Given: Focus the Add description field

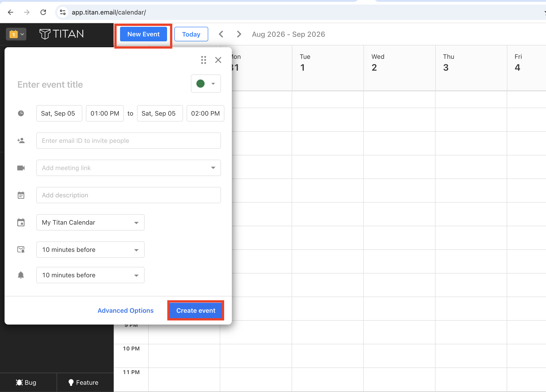Looking at the screenshot, I should click(129, 195).
